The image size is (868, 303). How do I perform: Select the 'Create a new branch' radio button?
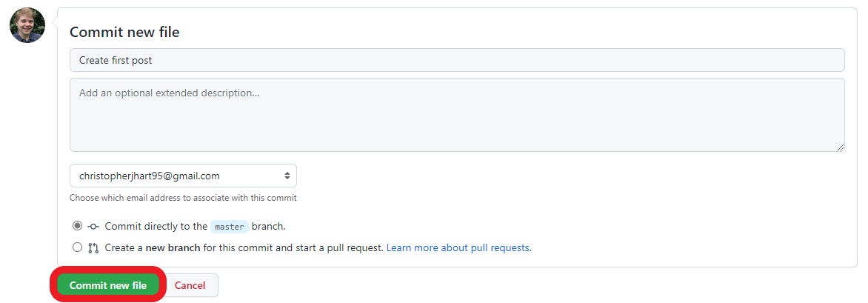pyautogui.click(x=77, y=247)
